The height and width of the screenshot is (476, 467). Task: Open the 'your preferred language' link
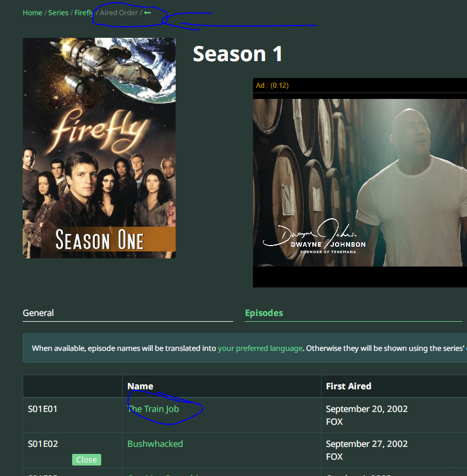click(x=260, y=348)
